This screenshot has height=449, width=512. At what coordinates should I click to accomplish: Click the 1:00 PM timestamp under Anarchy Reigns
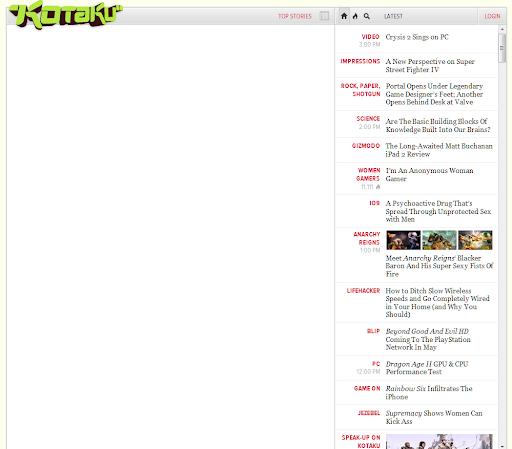tap(370, 250)
